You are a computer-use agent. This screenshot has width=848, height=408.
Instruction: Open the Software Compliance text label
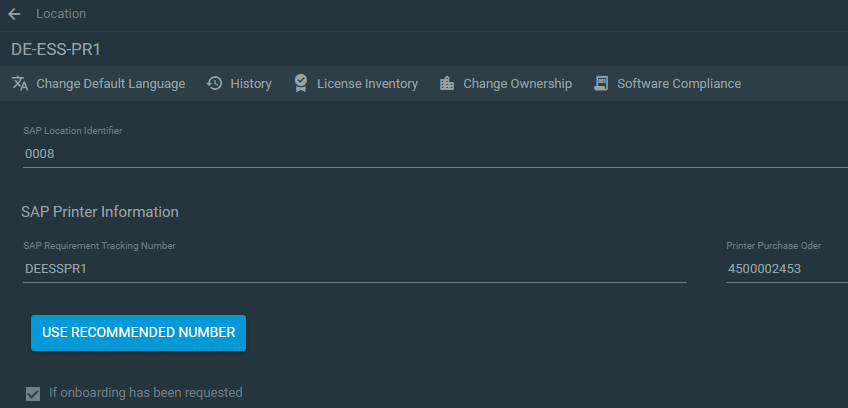[679, 84]
